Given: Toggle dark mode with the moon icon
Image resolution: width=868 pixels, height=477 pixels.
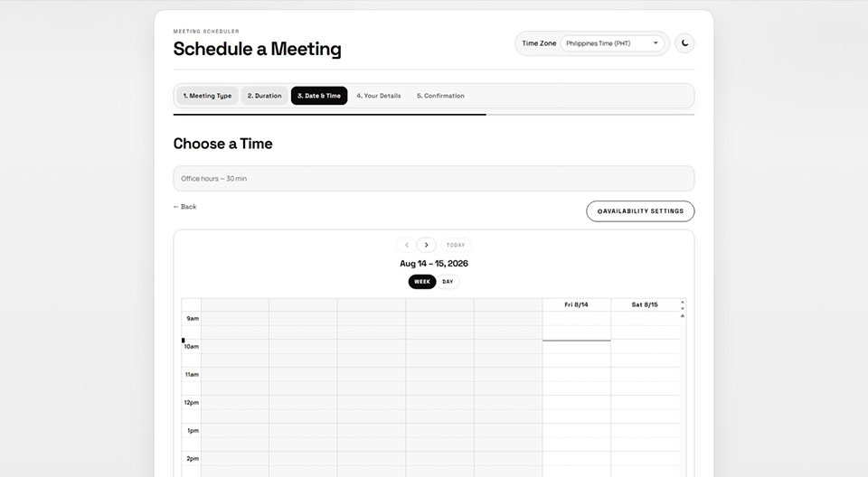Looking at the screenshot, I should coord(684,43).
